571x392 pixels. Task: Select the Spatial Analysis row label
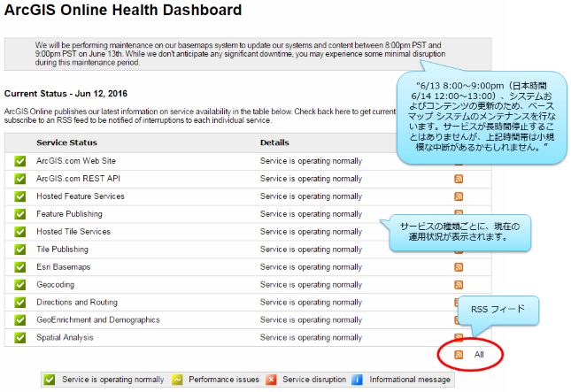click(x=65, y=338)
